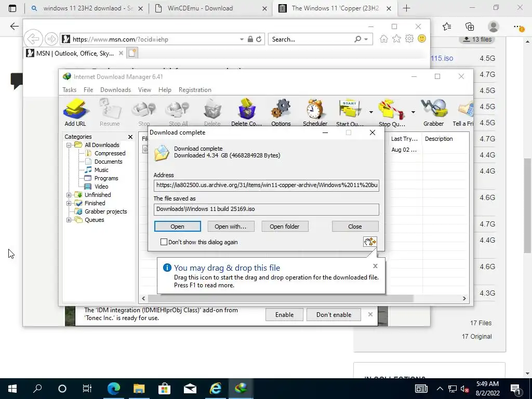Open Microsoft Store from the taskbar
The width and height of the screenshot is (532, 399).
[164, 388]
